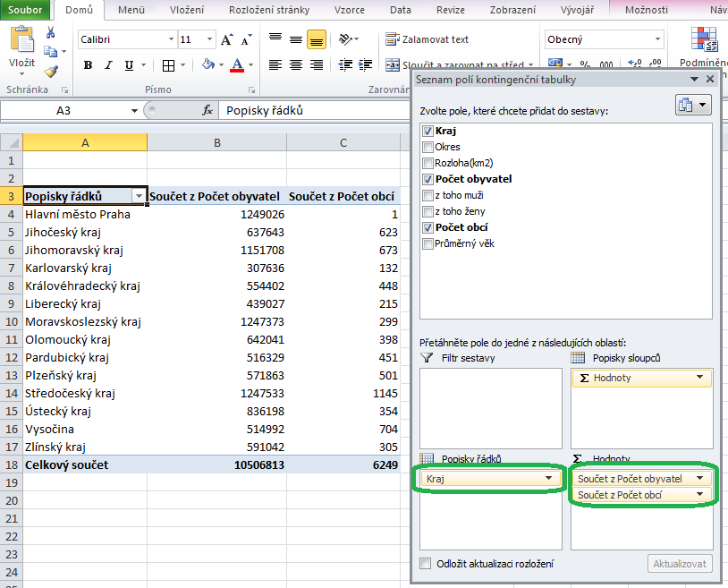Open the Σ Hodnoty column field dropdown
Viewport: 728px width, 588px height.
pyautogui.click(x=699, y=378)
